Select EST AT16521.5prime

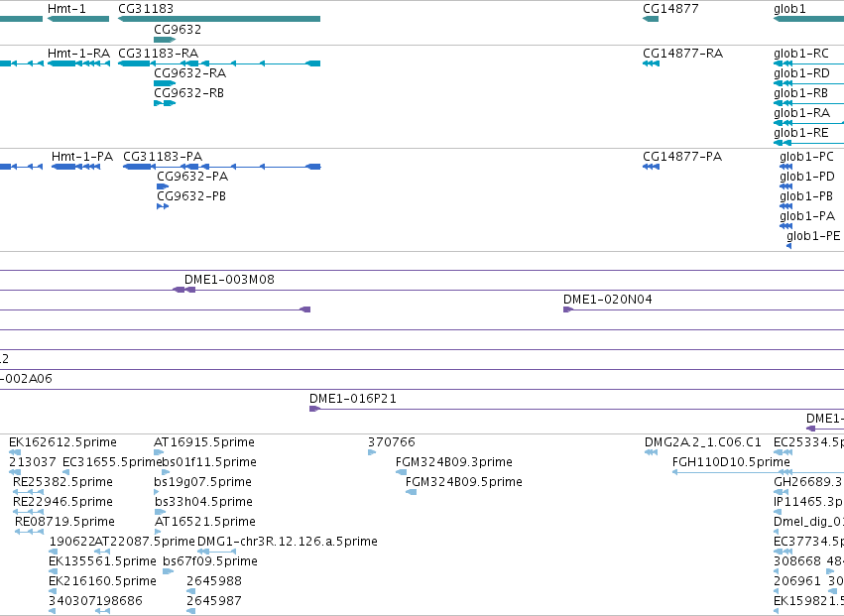point(205,523)
